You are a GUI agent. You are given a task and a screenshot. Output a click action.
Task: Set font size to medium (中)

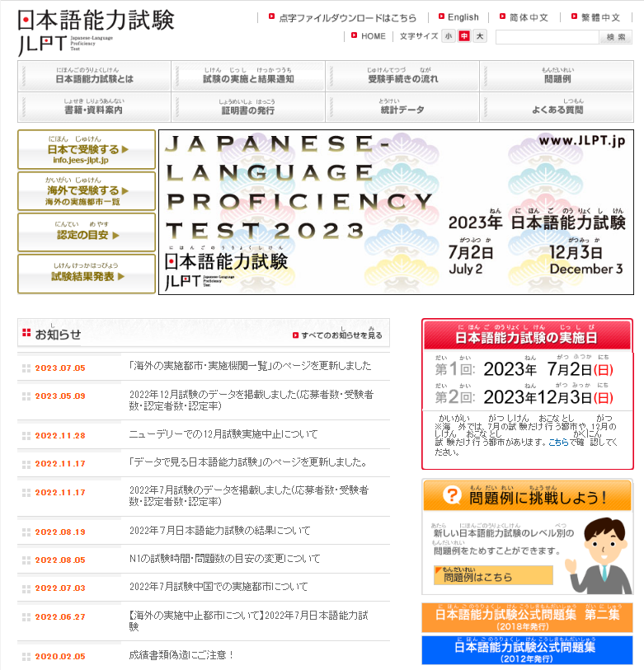(x=464, y=36)
